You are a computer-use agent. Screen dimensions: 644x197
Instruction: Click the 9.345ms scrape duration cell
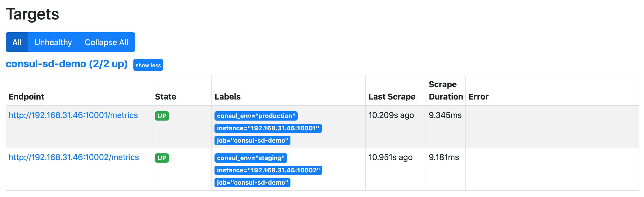click(445, 115)
